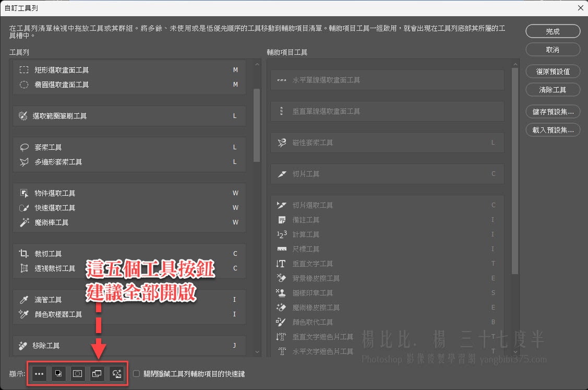Image resolution: width=588 pixels, height=390 pixels.
Task: Click the 完成 button to confirm
Action: click(x=553, y=31)
